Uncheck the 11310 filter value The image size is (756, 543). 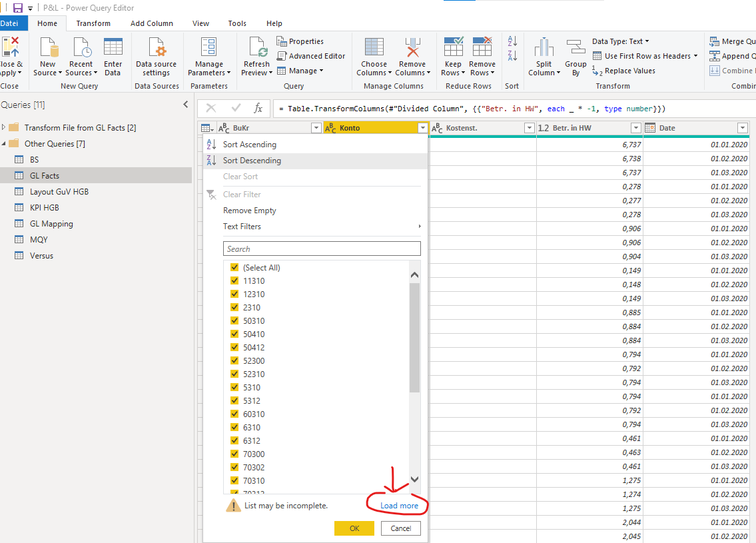coord(234,280)
